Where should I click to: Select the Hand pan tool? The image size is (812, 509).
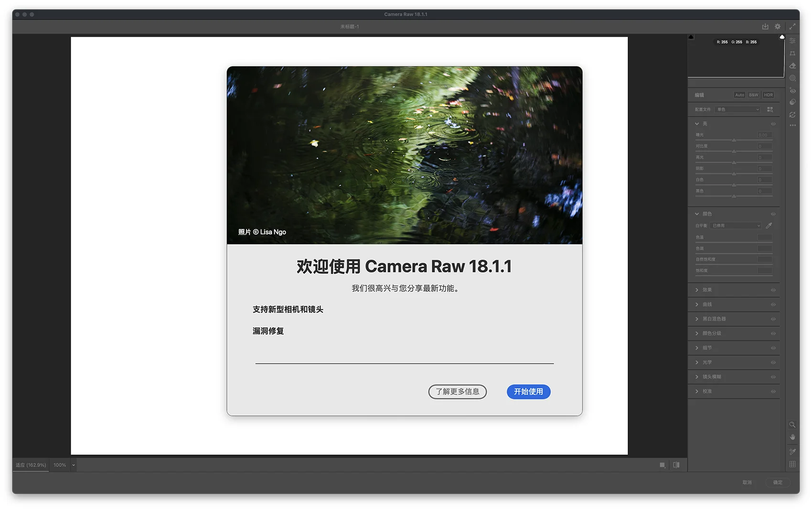[792, 437]
